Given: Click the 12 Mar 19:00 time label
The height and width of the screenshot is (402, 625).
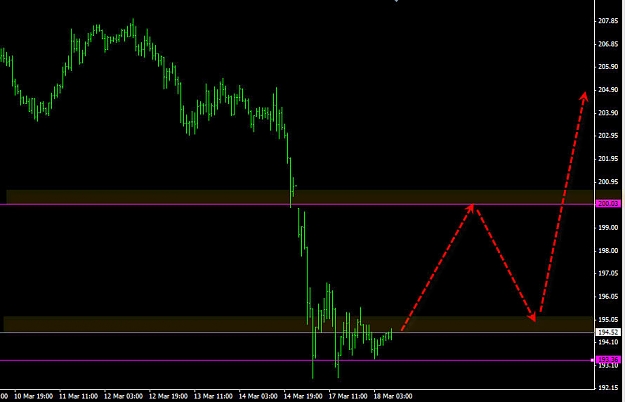Looking at the screenshot, I should 168,396.
